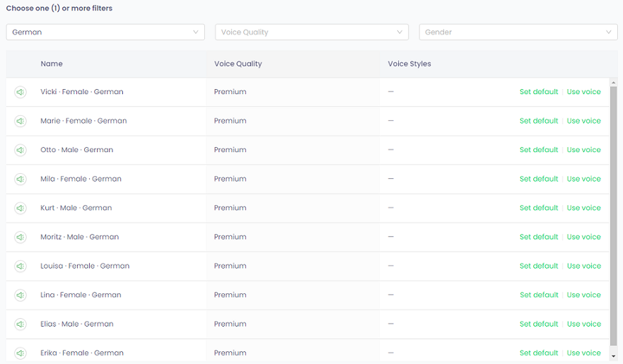Play the Mila voice preview speaker icon
This screenshot has height=364, width=623.
pos(21,179)
